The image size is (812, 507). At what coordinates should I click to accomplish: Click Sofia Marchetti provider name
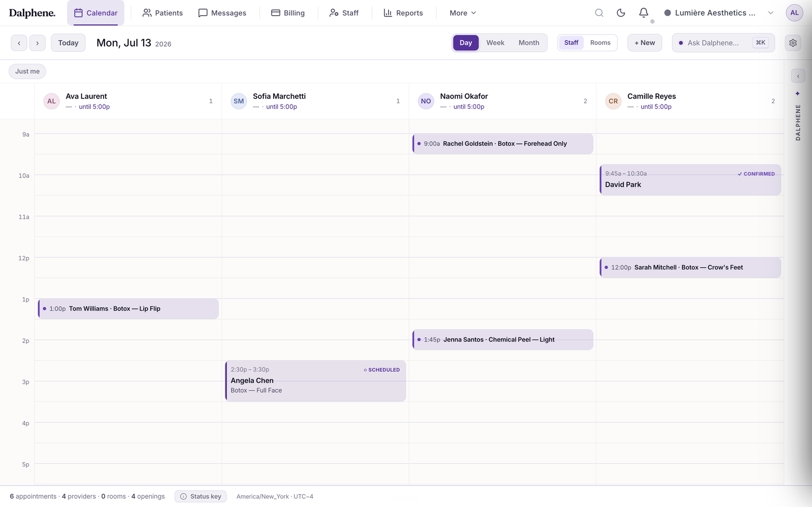pos(279,96)
